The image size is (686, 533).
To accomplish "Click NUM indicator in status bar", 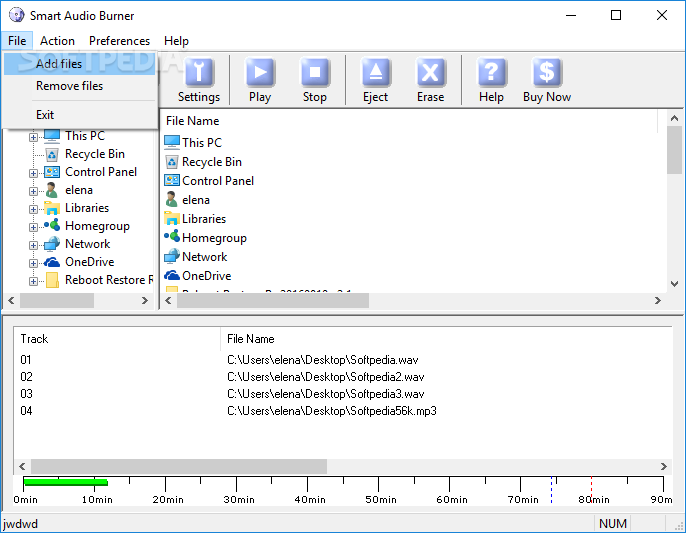I will [613, 524].
